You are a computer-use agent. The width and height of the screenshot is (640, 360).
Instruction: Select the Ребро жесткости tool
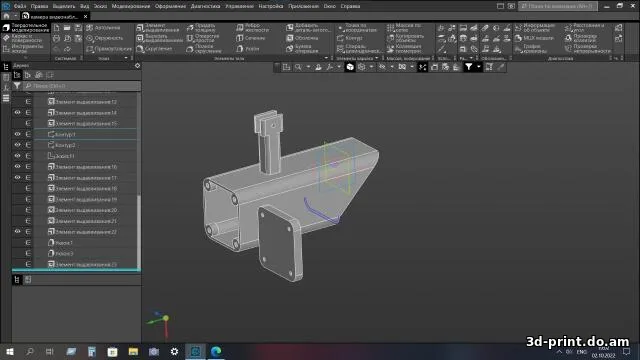[x=253, y=28]
